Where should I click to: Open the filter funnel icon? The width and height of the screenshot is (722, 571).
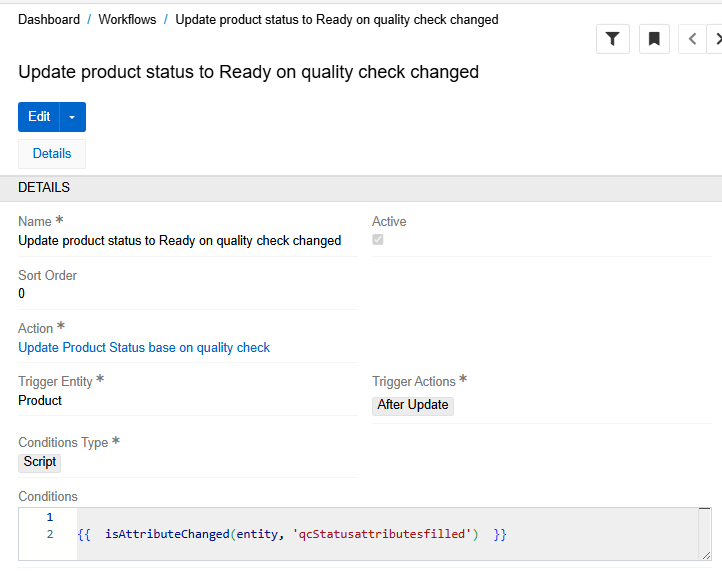(x=612, y=39)
